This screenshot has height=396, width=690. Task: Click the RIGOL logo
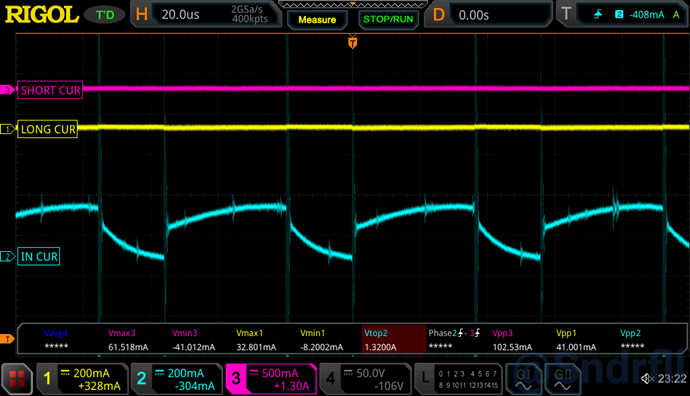42,15
